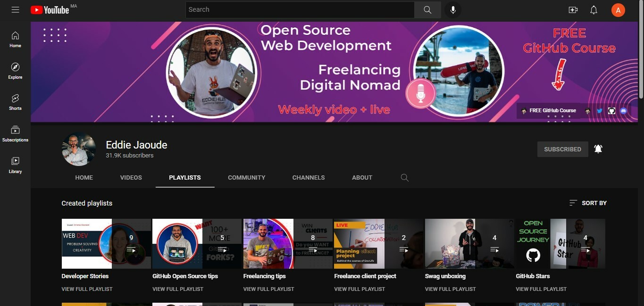The height and width of the screenshot is (306, 644).
Task: Open the Sort By dropdown
Action: (x=588, y=203)
